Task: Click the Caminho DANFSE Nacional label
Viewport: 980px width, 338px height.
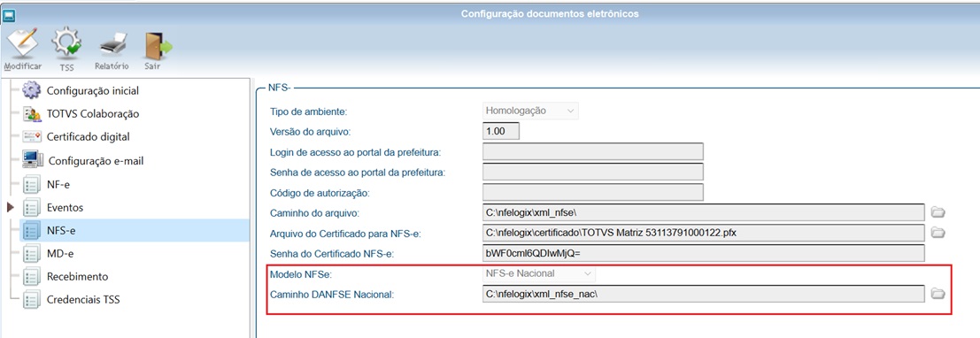Action: [x=332, y=295]
